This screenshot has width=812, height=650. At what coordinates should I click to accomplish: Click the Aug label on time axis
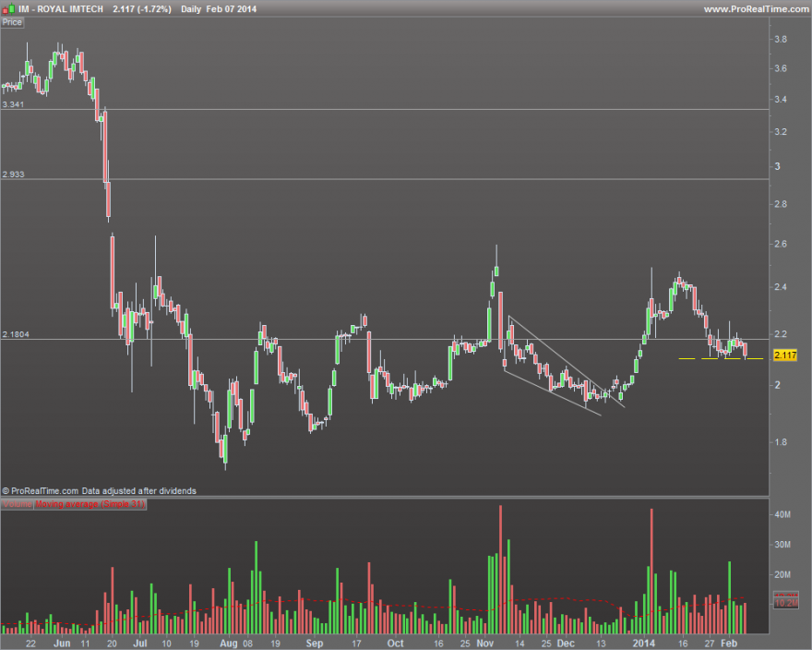pos(229,644)
